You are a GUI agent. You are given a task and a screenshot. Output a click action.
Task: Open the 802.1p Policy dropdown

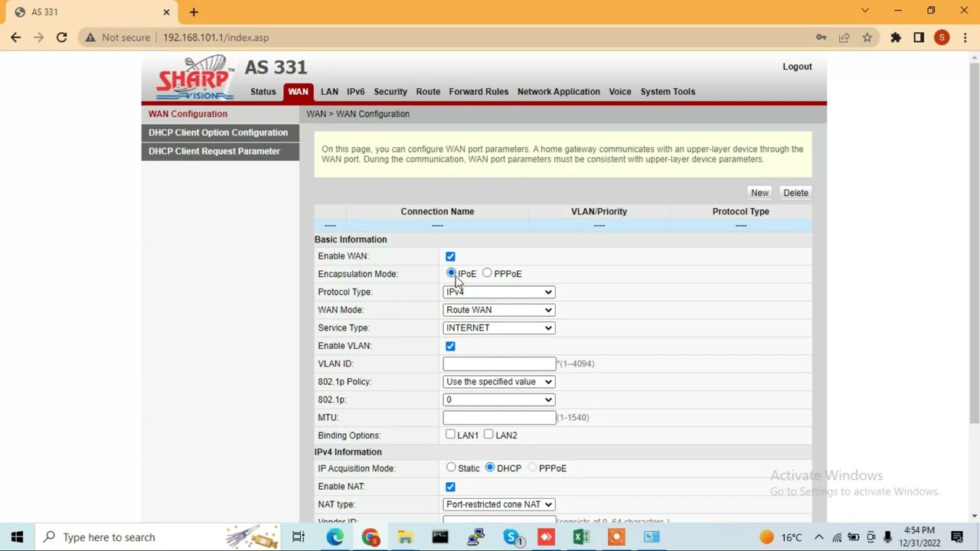[x=498, y=381]
